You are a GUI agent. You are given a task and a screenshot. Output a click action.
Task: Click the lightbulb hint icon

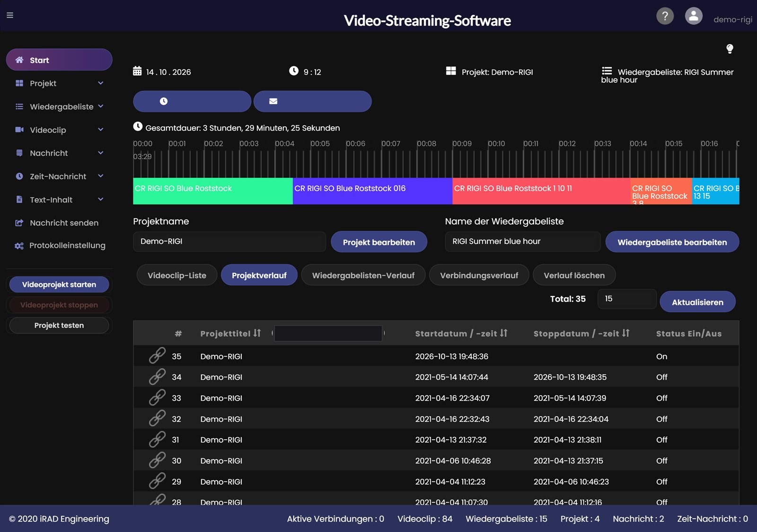pyautogui.click(x=730, y=49)
